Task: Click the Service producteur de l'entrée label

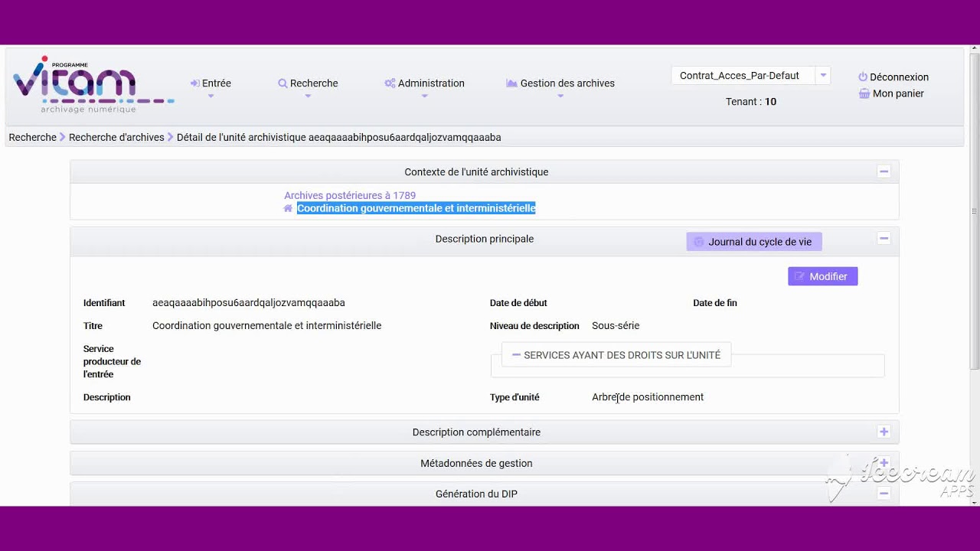Action: (112, 361)
